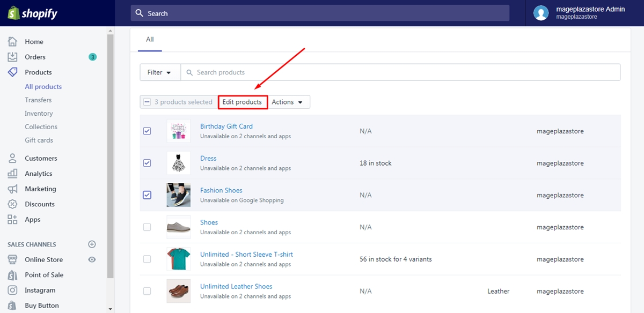Screen dimensions: 644x313
Task: Open the Dress product link
Action: click(x=208, y=159)
